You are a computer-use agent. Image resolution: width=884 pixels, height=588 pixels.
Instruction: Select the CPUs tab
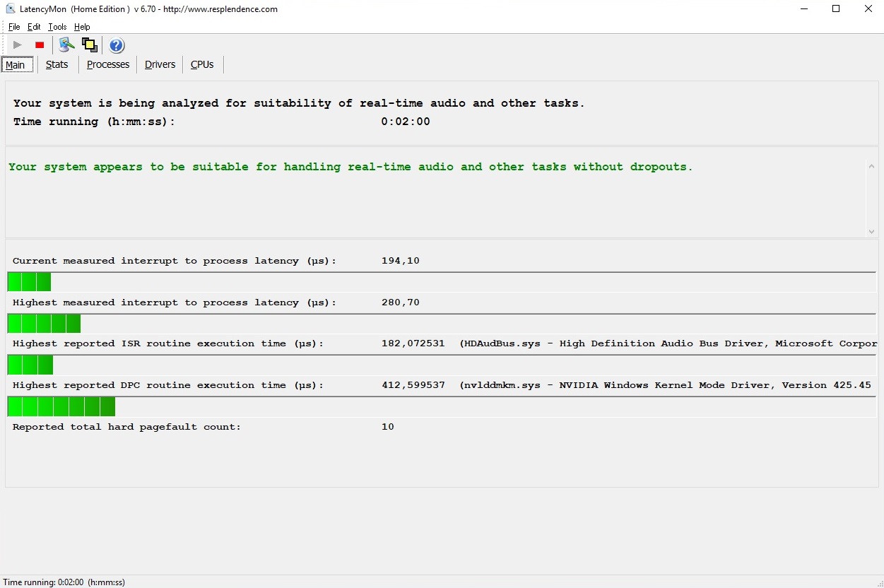[x=202, y=64]
